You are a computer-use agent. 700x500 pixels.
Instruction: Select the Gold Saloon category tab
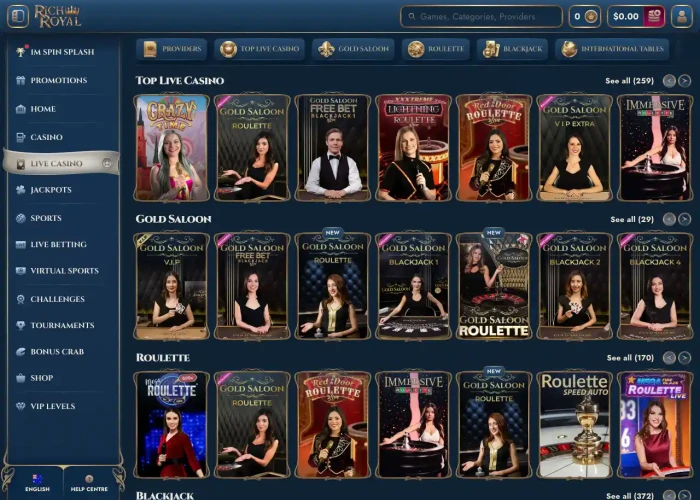(x=353, y=49)
